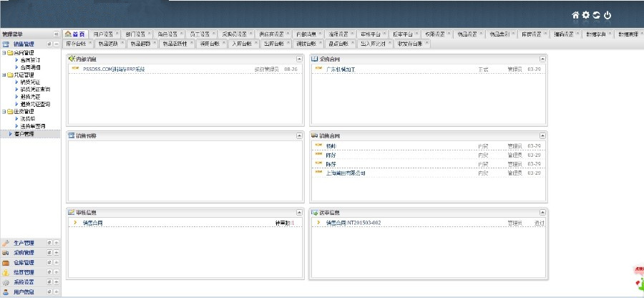Open the 送货单 tree item
This screenshot has width=644, height=298.
(27, 119)
